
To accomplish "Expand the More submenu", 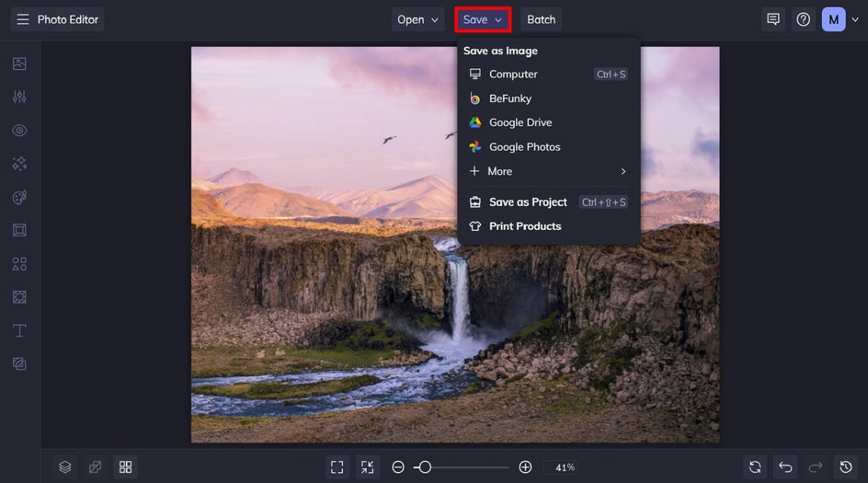I will click(x=548, y=171).
